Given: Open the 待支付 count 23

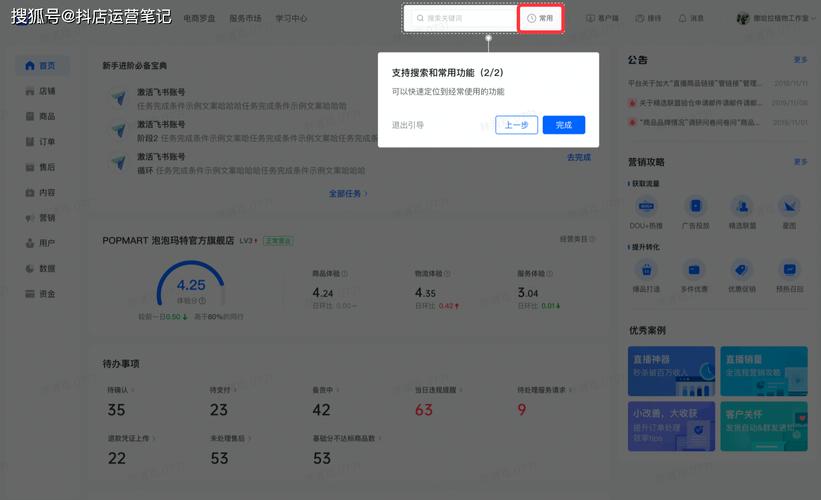Looking at the screenshot, I should tap(219, 409).
